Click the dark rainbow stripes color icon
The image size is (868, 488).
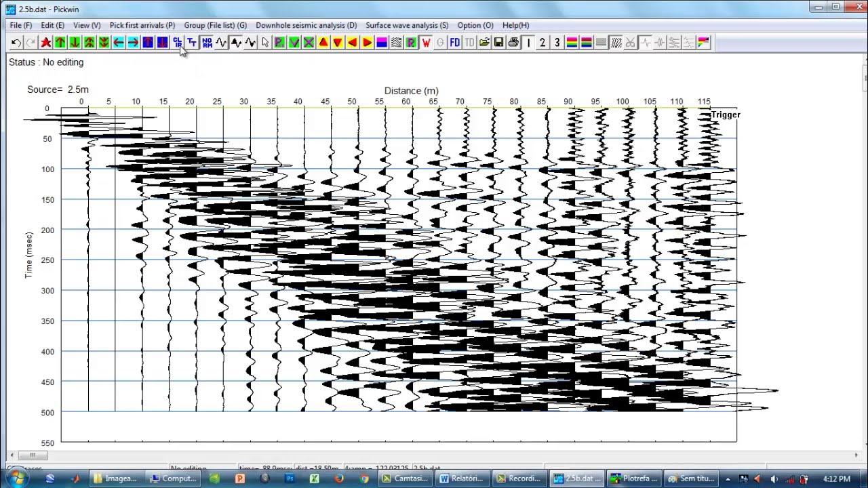[x=587, y=43]
